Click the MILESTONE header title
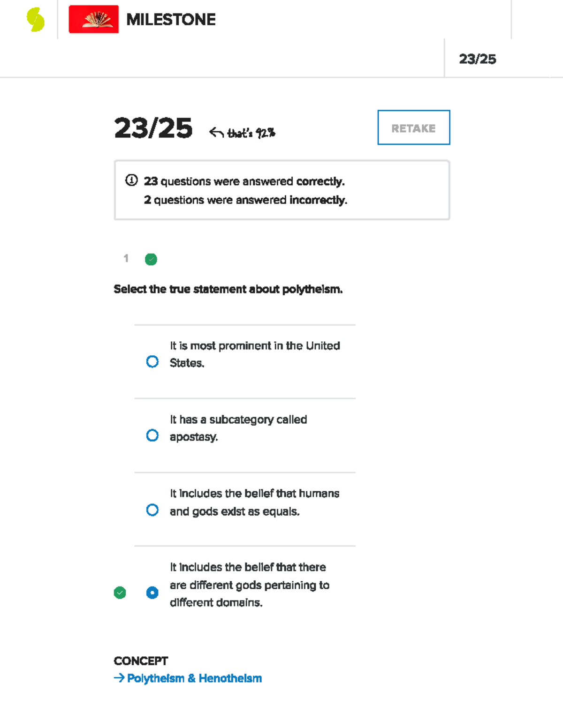 point(171,20)
